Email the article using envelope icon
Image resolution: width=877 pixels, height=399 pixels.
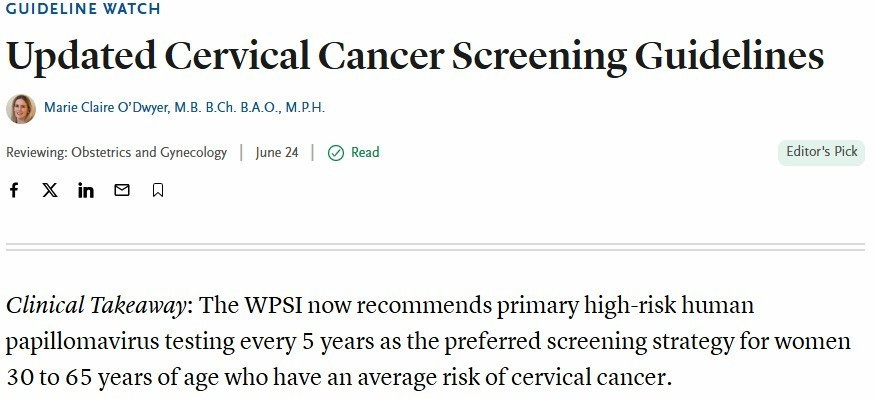(x=122, y=190)
